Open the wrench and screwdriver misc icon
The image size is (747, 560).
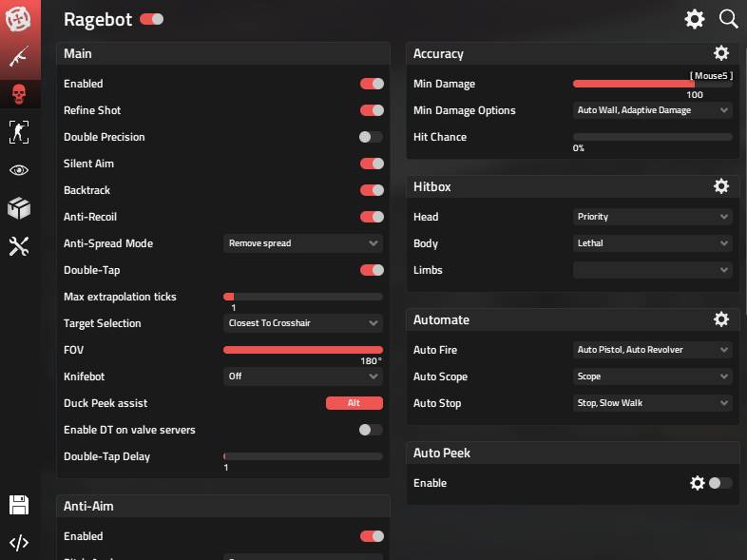tap(19, 246)
